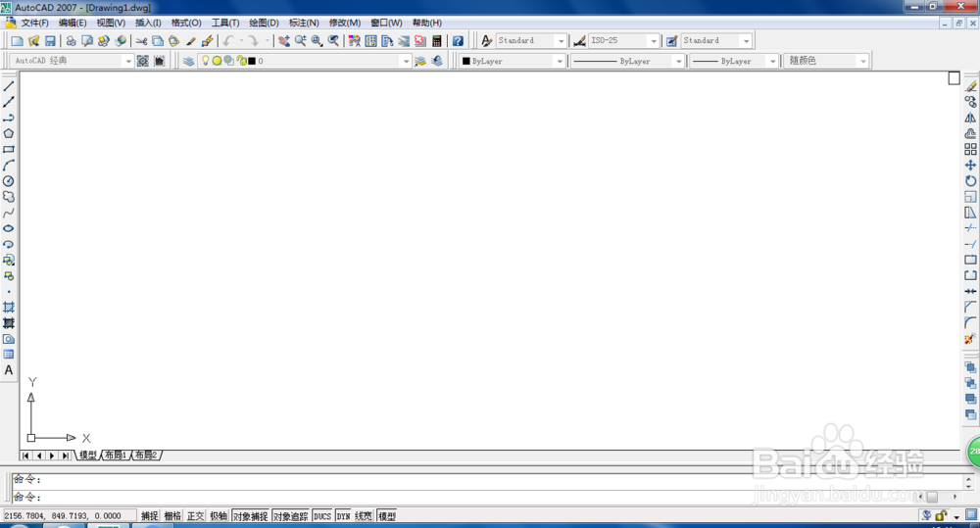The image size is (980, 528).
Task: Toggle 对象追踪 object tracking
Action: [x=291, y=516]
